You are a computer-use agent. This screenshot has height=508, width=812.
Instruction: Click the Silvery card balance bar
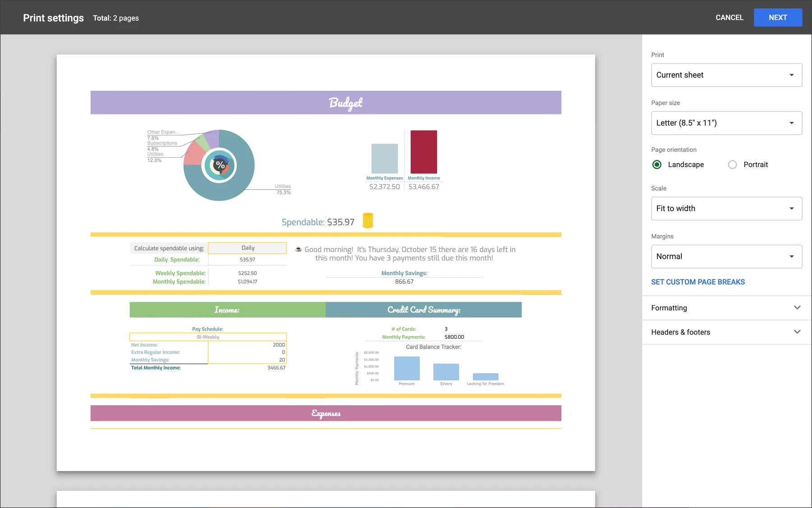[446, 372]
